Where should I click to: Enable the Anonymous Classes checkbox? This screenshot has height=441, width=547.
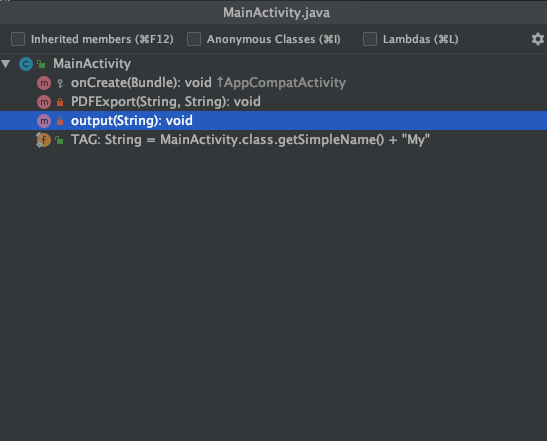pos(194,39)
